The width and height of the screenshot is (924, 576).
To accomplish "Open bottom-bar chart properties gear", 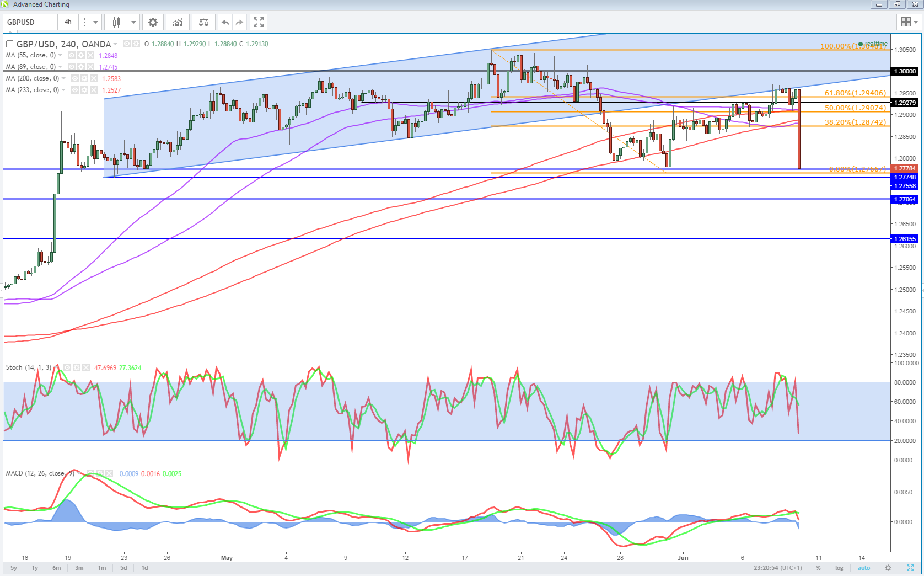I will [x=888, y=568].
